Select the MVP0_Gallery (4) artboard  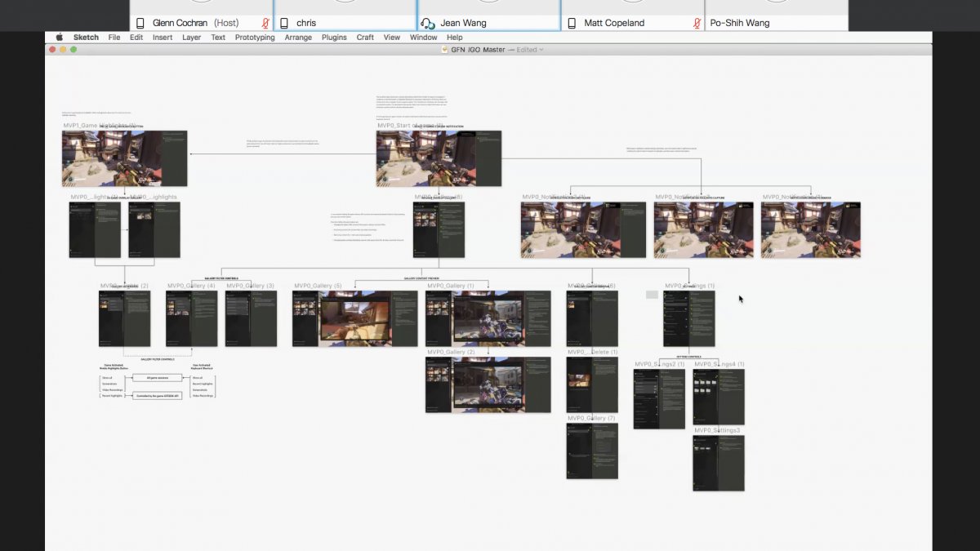192,318
